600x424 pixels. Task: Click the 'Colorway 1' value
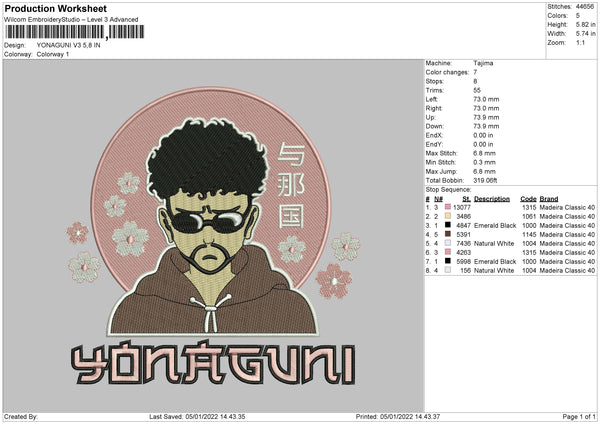pos(53,54)
